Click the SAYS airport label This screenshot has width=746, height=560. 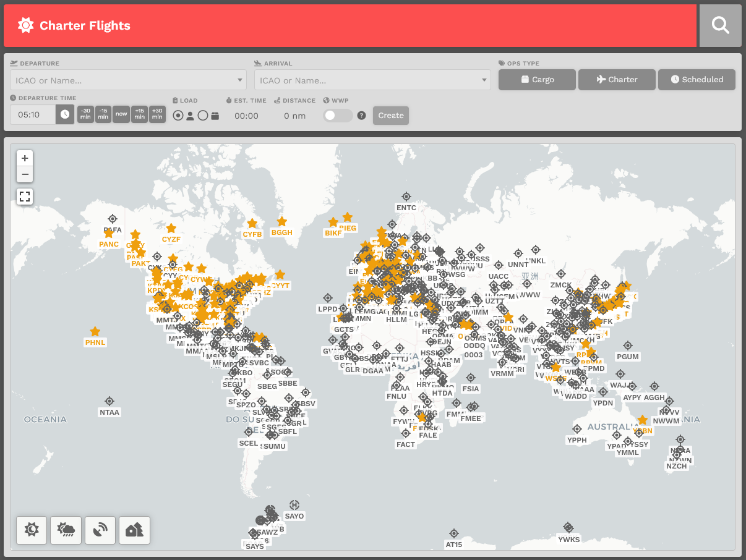click(x=255, y=546)
